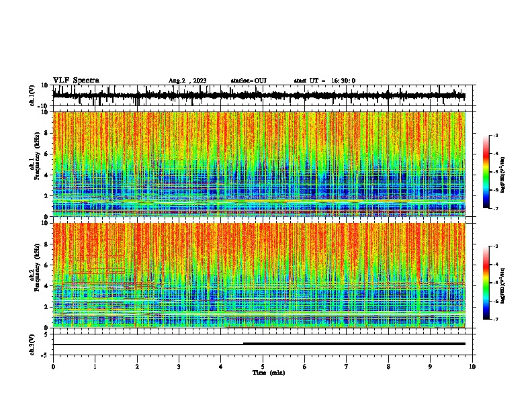Viewport: 532px width, 411px height.
Task: Click time axis tick label "4"
Action: (x=221, y=367)
